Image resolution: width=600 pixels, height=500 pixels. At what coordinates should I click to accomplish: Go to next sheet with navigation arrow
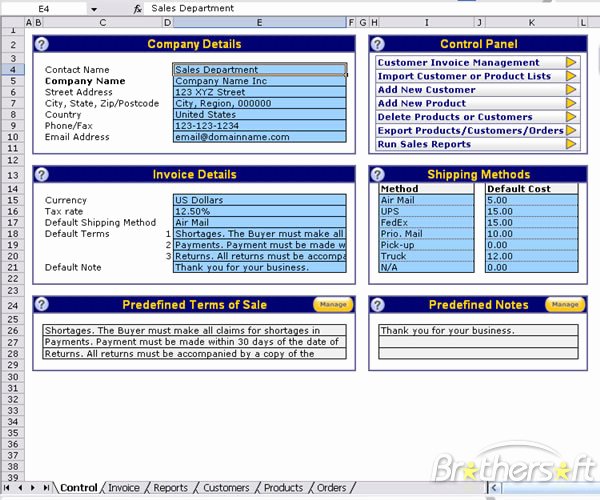(x=33, y=488)
